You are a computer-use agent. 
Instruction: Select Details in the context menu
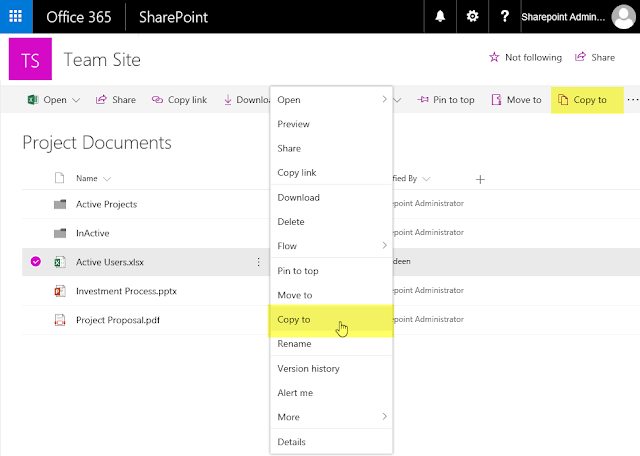331,442
